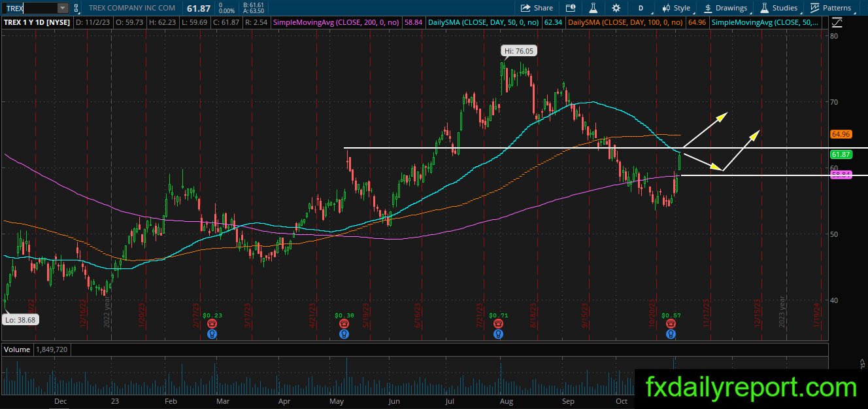Image resolution: width=868 pixels, height=409 pixels.
Task: Open the news and alerts icon beside Share
Action: point(571,8)
